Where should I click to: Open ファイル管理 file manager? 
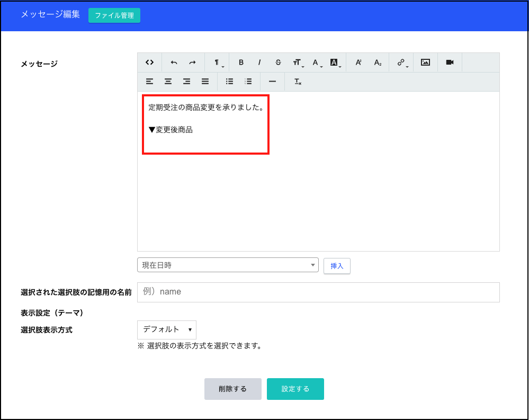point(114,15)
